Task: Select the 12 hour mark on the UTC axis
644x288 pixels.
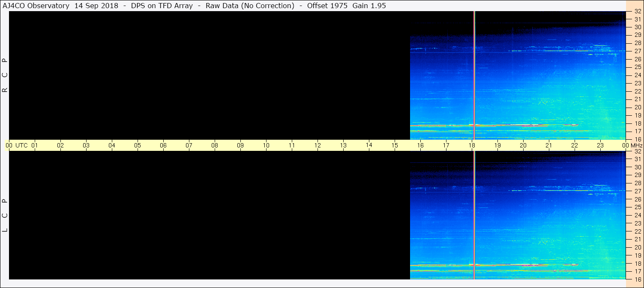Action: click(x=318, y=145)
